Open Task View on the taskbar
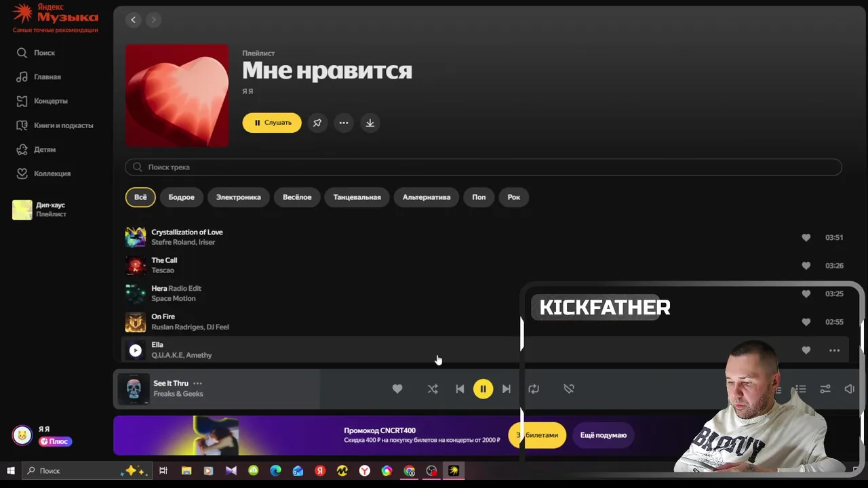This screenshot has height=488, width=868. click(163, 470)
